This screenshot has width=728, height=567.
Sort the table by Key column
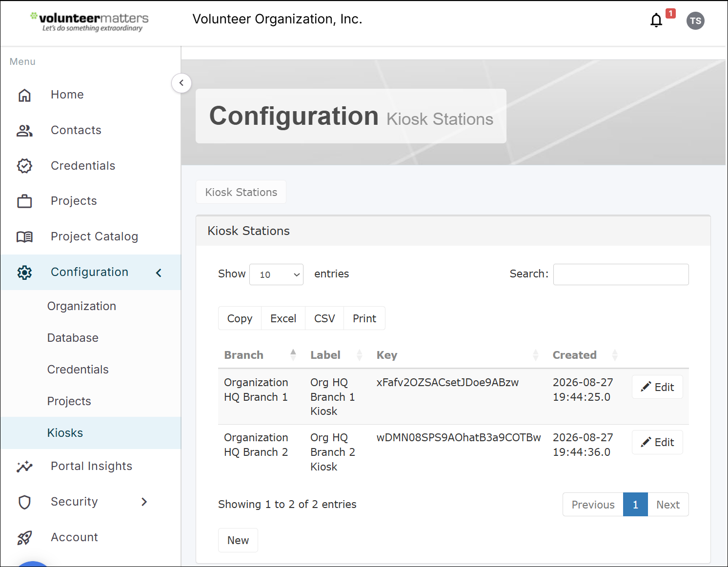[x=458, y=355]
